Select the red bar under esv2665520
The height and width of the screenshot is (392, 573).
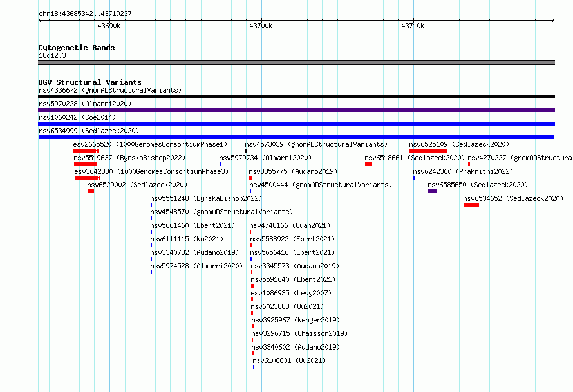pos(86,151)
